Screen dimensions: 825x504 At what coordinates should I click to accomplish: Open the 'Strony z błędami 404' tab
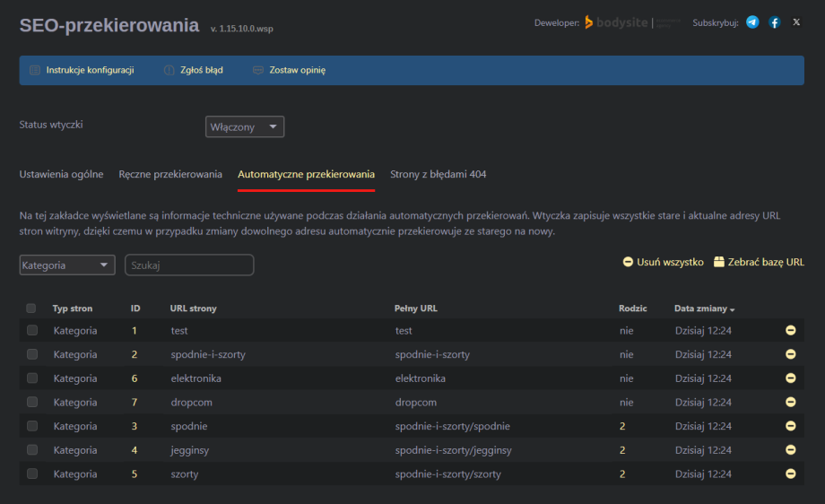439,174
